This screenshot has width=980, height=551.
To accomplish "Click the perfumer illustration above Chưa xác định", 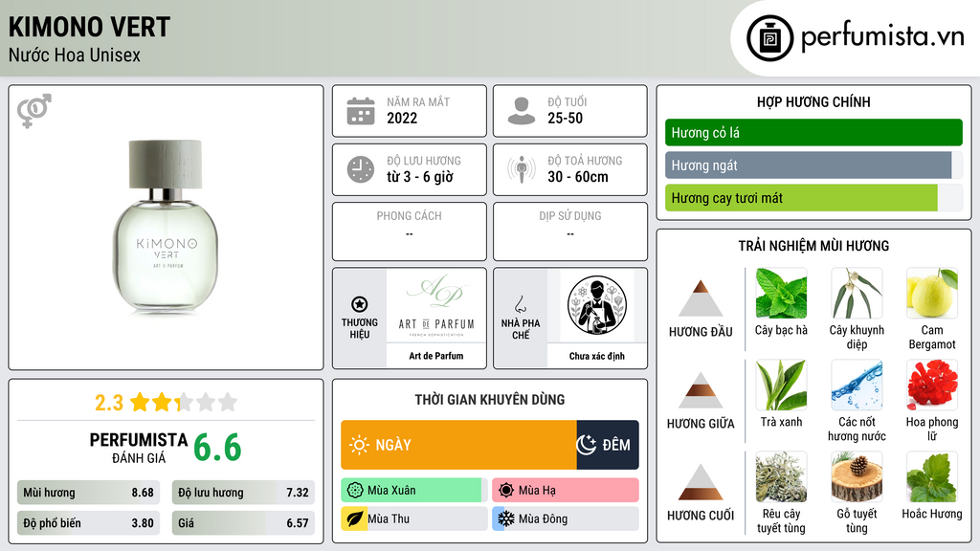I will (x=597, y=305).
